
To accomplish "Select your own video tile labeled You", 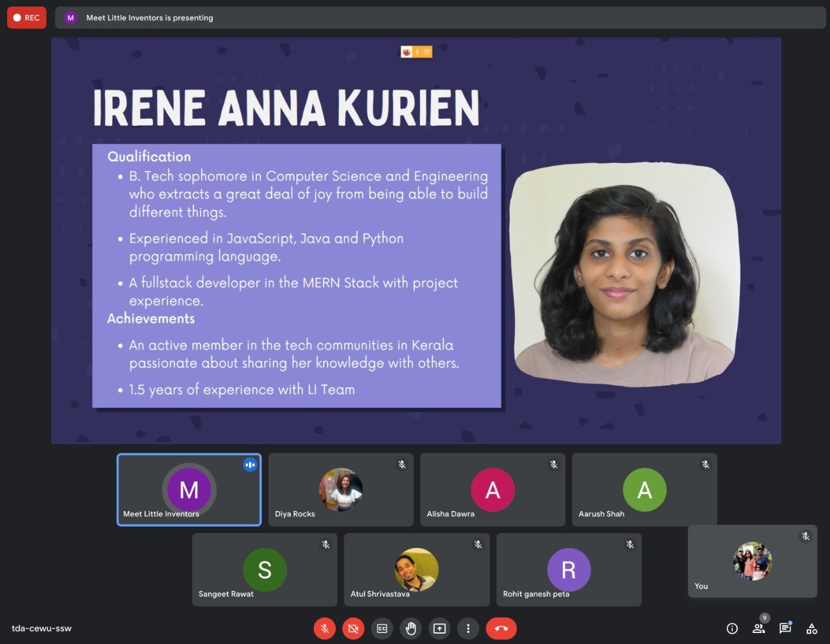I will 752,561.
